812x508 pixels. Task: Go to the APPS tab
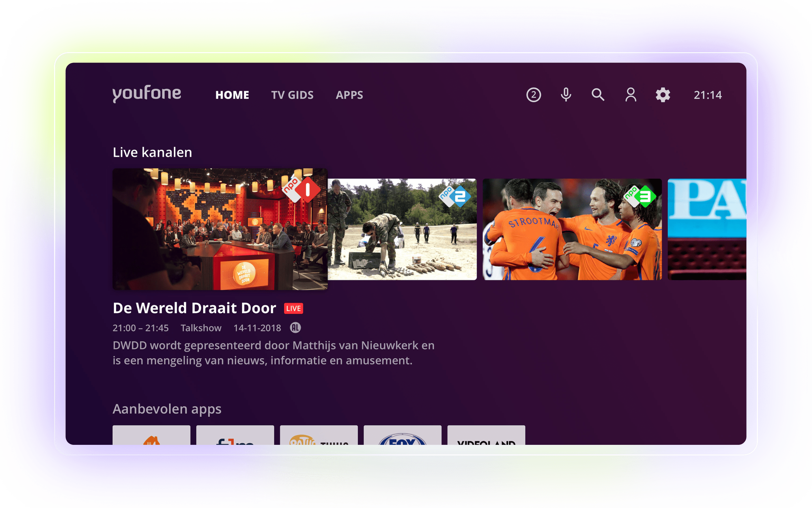(349, 95)
